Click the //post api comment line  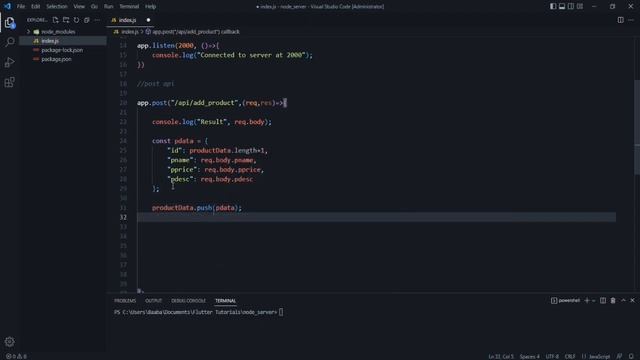click(x=156, y=84)
